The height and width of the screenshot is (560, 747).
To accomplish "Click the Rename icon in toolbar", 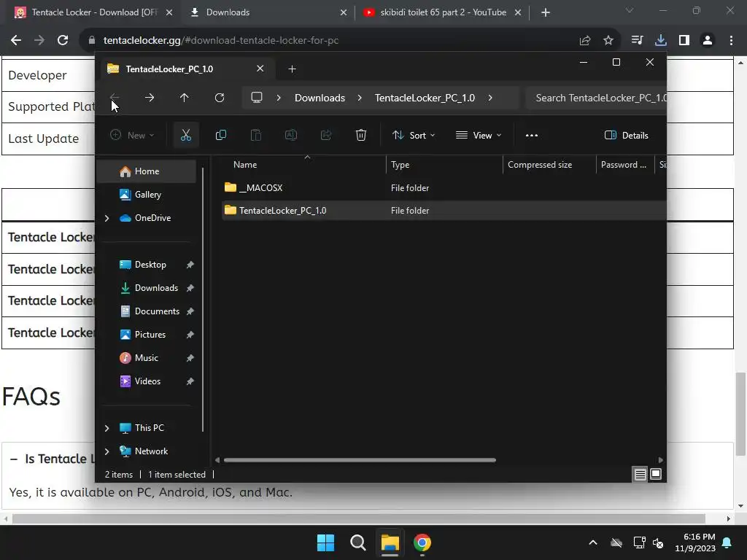I will click(x=291, y=135).
